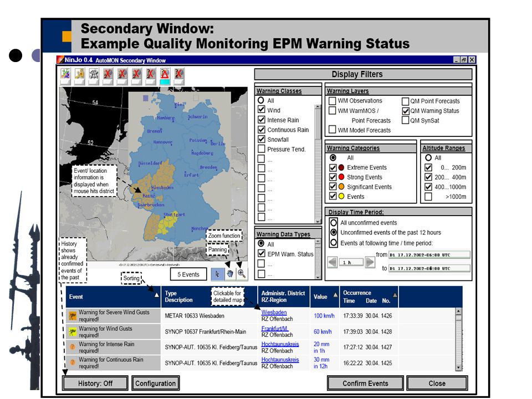Click the 'to' date-time field
The width and height of the screenshot is (532, 399).
[x=429, y=268]
